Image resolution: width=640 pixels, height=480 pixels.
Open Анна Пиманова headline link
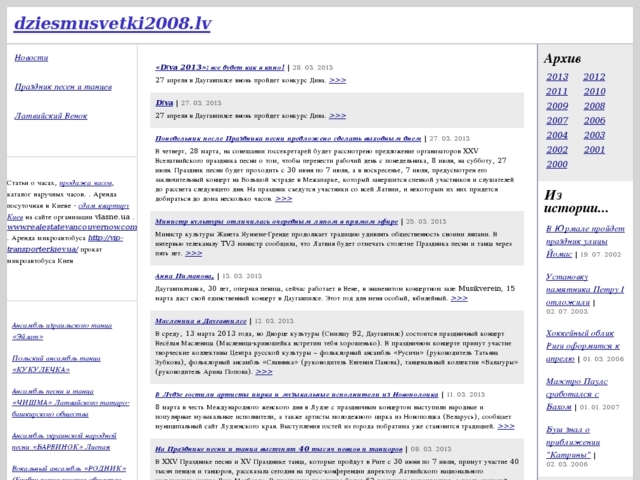click(184, 276)
